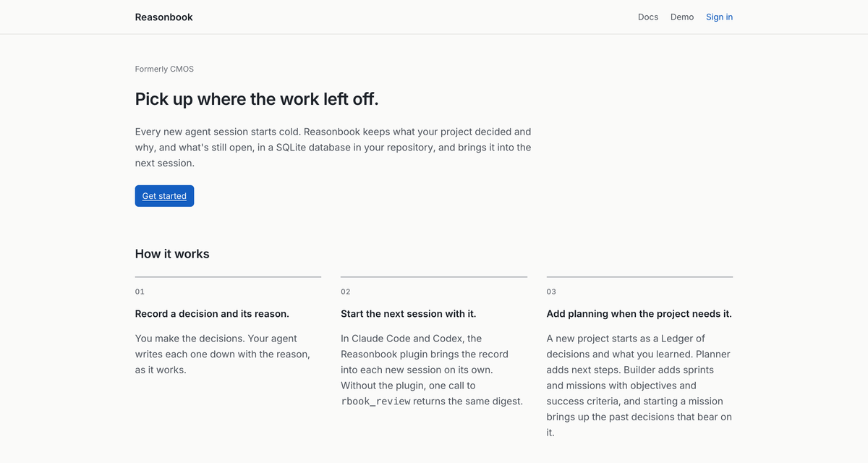The width and height of the screenshot is (868, 463).
Task: Click step number 01
Action: pos(140,292)
